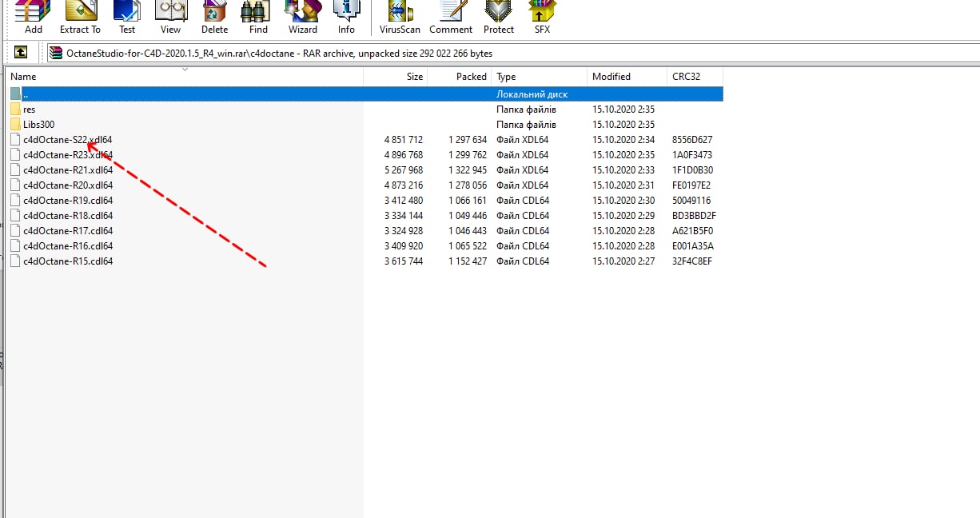
Task: Click CRC32 value 8556D627
Action: pyautogui.click(x=692, y=140)
